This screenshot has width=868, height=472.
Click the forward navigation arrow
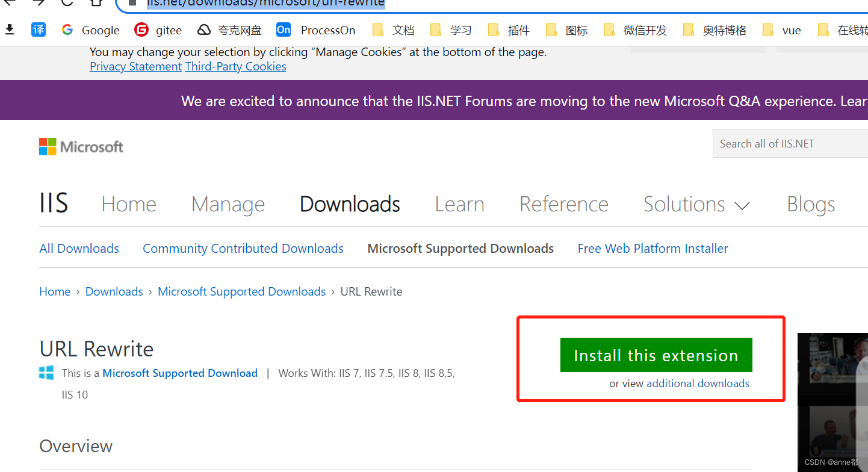click(39, 2)
